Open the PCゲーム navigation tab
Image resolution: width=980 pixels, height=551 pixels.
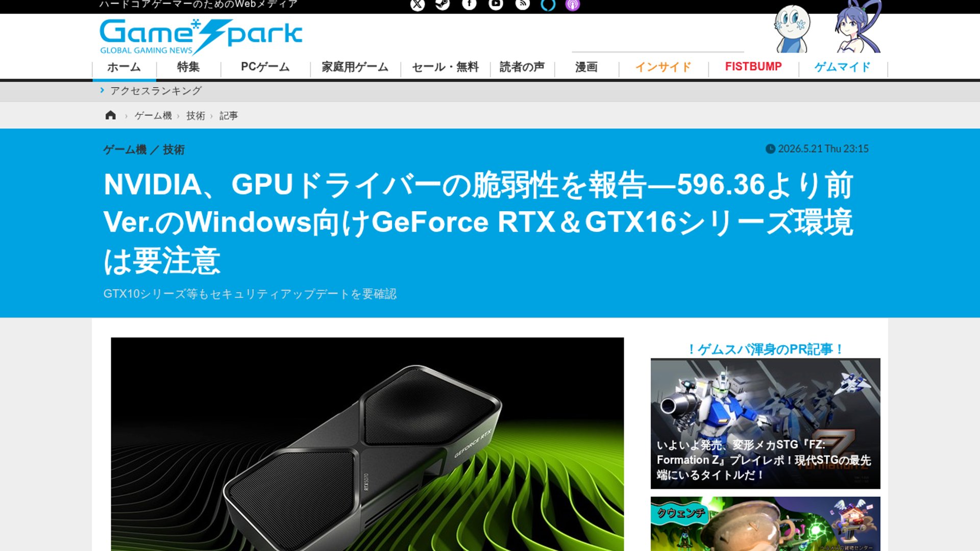(x=265, y=67)
